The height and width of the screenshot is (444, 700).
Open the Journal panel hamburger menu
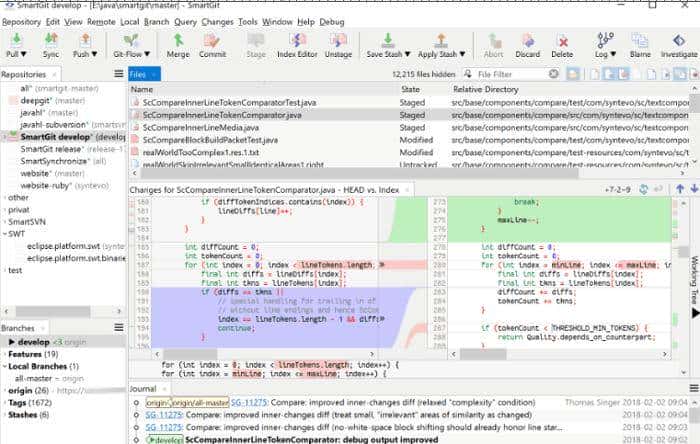click(x=694, y=388)
